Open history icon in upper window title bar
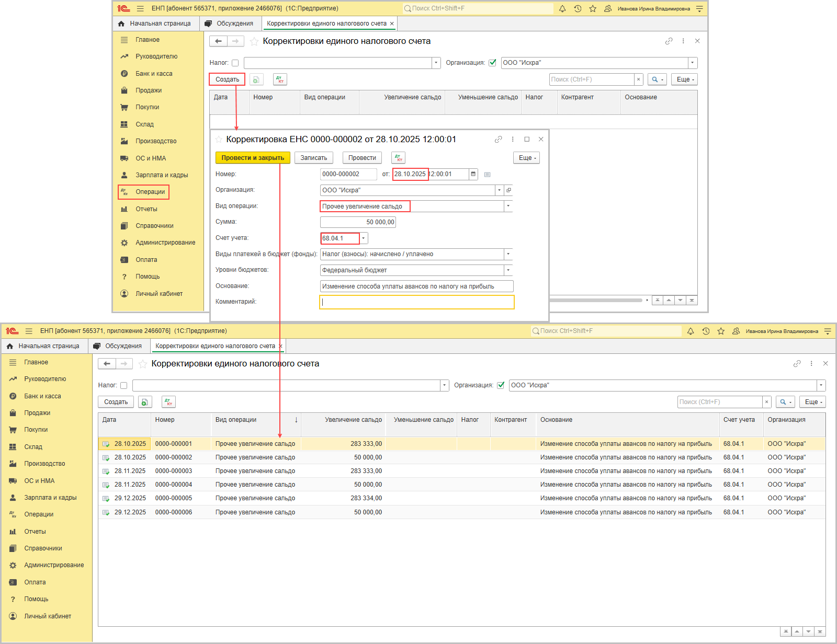 [x=578, y=9]
